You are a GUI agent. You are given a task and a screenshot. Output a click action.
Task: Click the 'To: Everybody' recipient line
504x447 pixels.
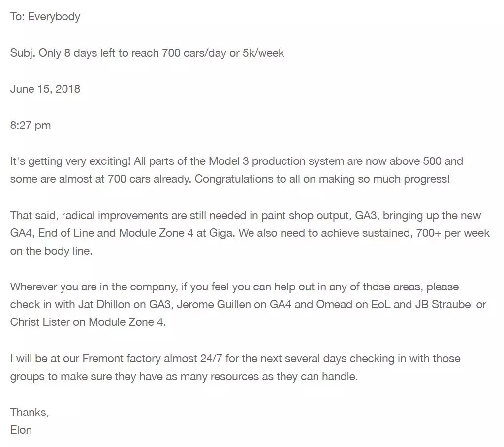click(45, 17)
